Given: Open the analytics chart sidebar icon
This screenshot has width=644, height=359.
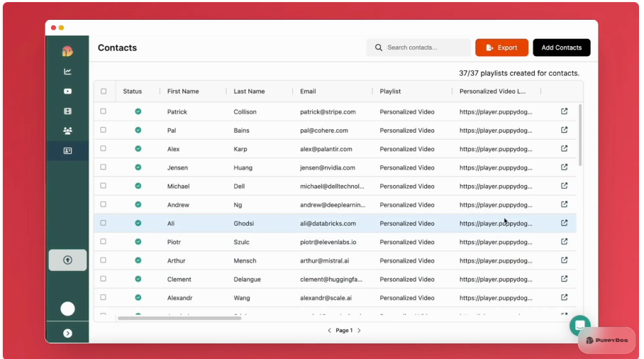Looking at the screenshot, I should (67, 72).
